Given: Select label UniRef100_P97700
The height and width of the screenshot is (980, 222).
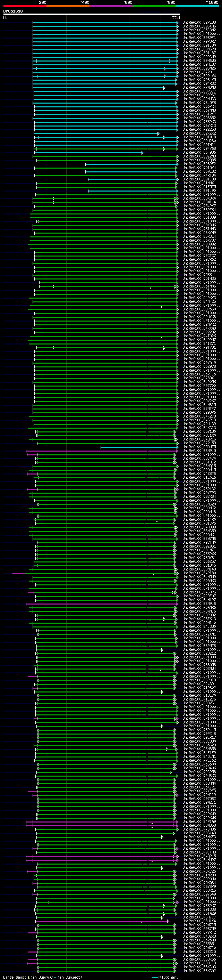Looking at the screenshot, I should (x=199, y=386).
